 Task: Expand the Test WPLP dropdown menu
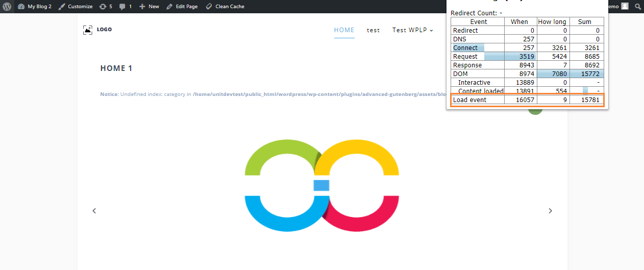click(x=412, y=30)
